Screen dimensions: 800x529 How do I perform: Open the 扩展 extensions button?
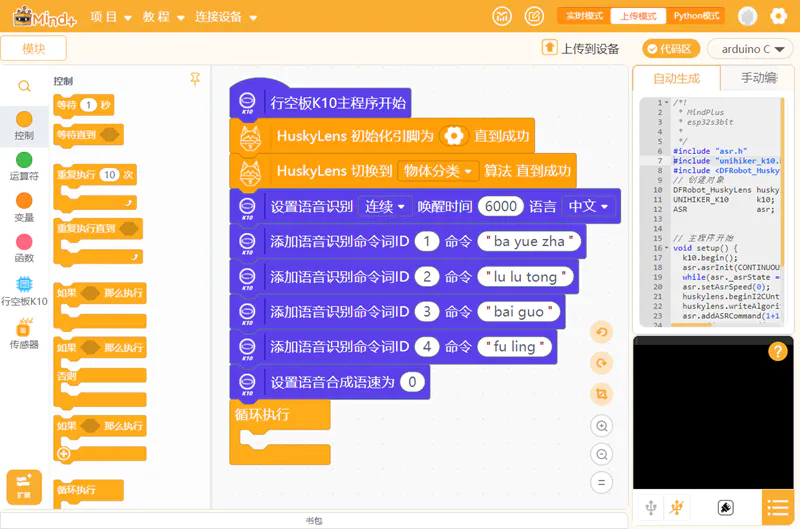(x=24, y=487)
